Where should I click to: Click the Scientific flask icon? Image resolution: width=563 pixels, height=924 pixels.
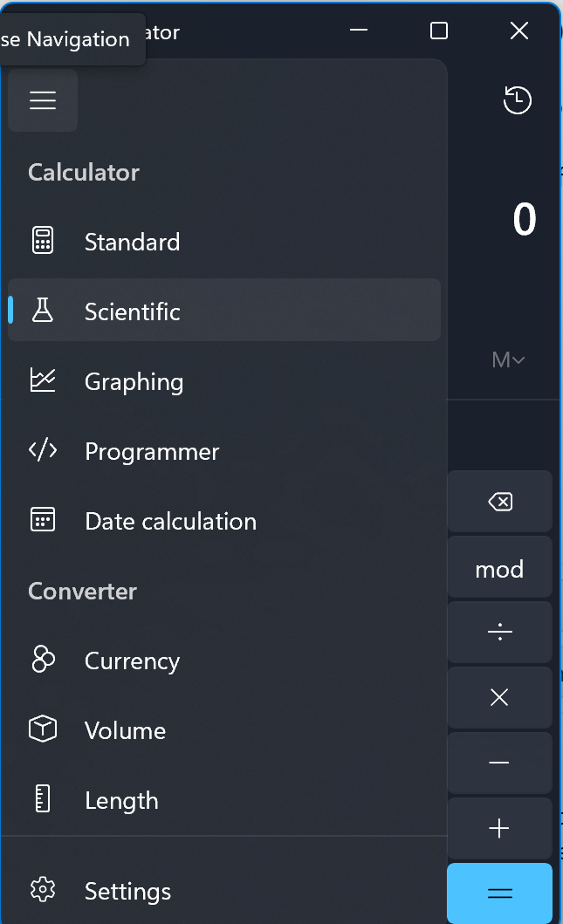click(x=43, y=311)
